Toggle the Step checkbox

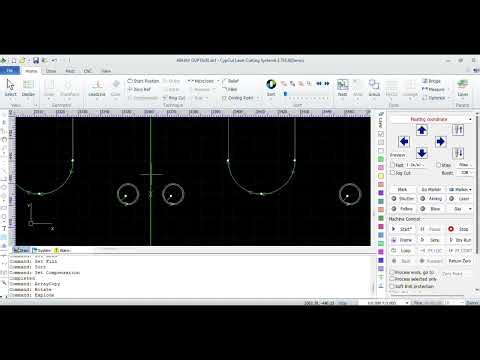pos(439,165)
